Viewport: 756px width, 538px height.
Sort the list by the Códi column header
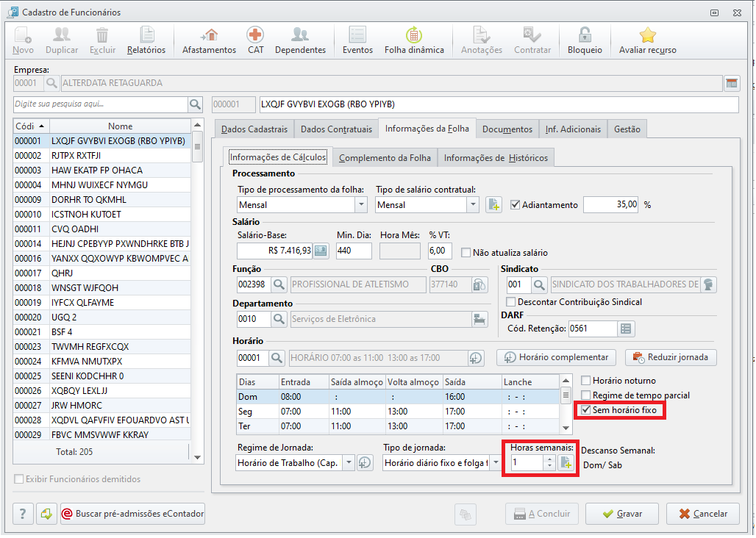click(x=31, y=126)
